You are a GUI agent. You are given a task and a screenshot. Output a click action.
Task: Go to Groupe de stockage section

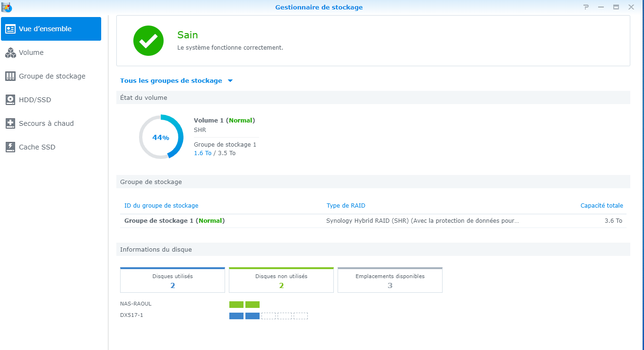51,76
